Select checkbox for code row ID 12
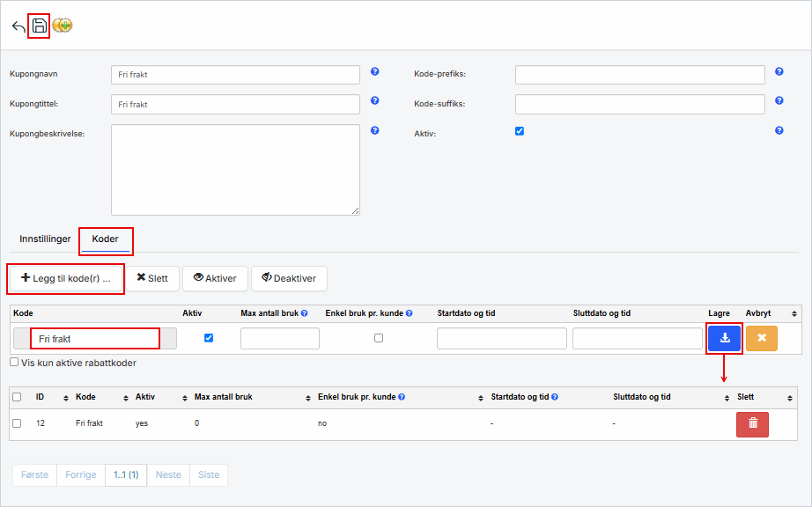Image resolution: width=812 pixels, height=507 pixels. (17, 423)
